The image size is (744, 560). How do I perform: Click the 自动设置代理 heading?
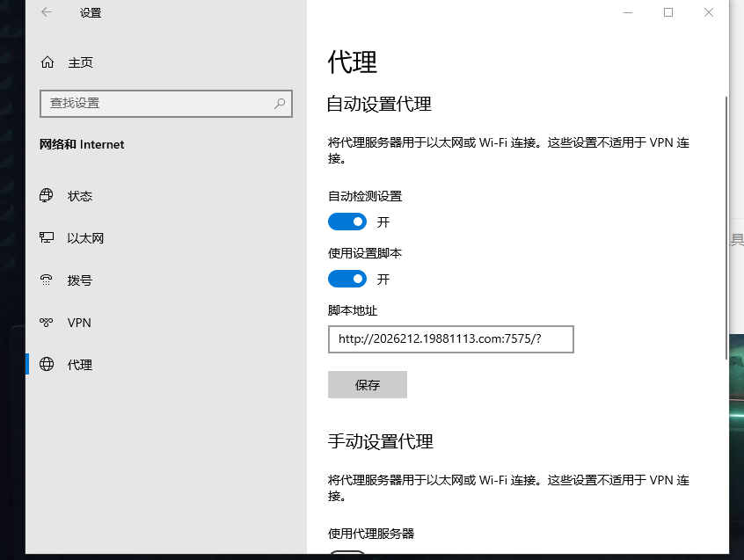(x=379, y=104)
